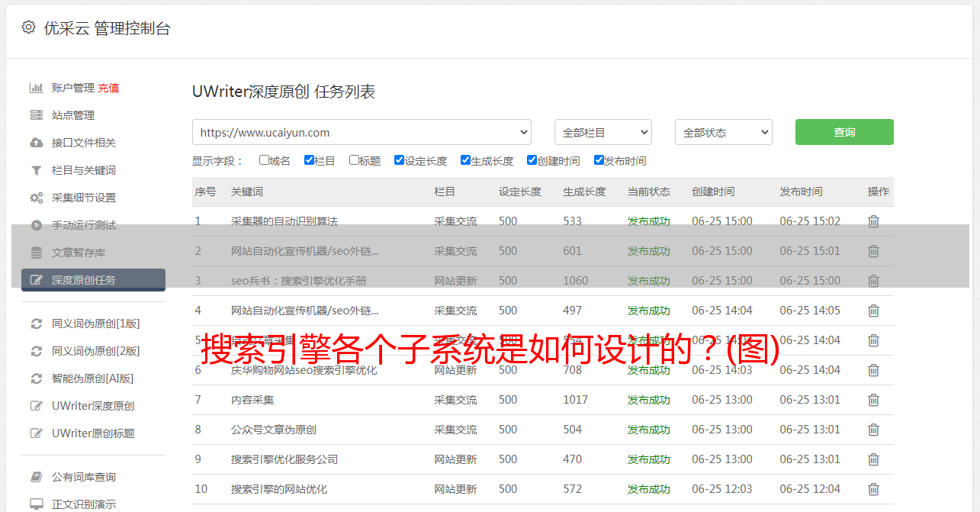The height and width of the screenshot is (512, 980).
Task: Uncheck the 创建时间 display field checkbox
Action: pos(532,160)
